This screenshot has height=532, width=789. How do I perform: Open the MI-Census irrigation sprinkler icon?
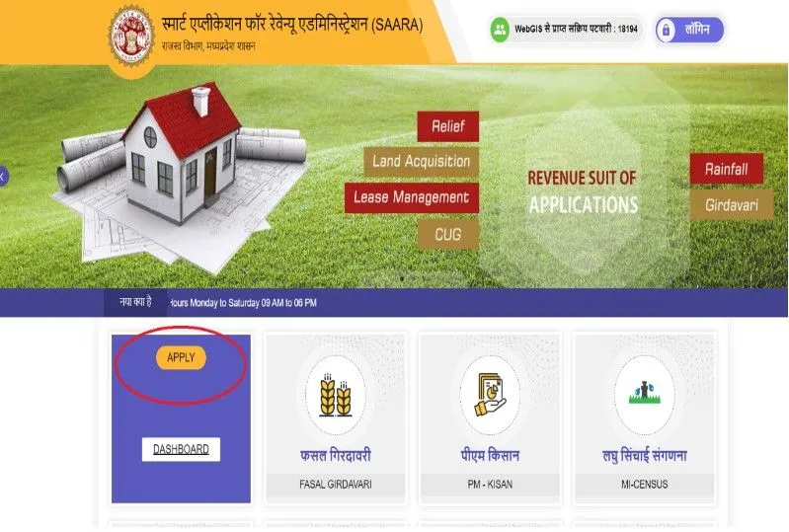pyautogui.click(x=644, y=395)
